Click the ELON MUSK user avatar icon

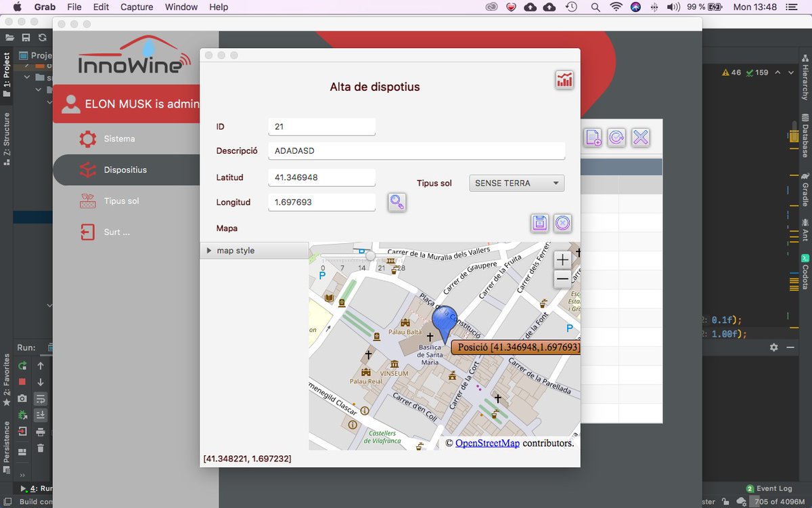coord(70,104)
